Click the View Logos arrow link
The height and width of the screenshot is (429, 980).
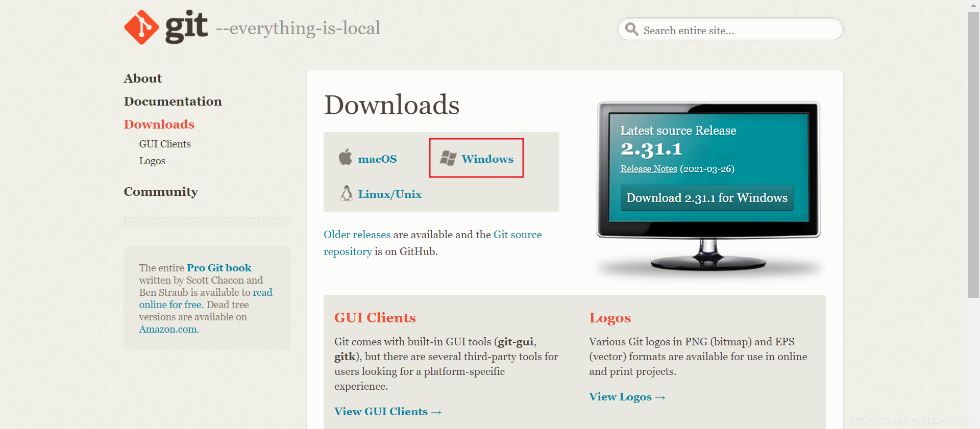click(627, 397)
